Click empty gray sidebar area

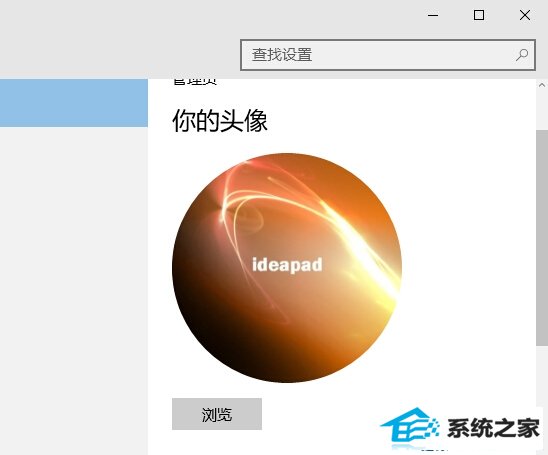[x=74, y=280]
